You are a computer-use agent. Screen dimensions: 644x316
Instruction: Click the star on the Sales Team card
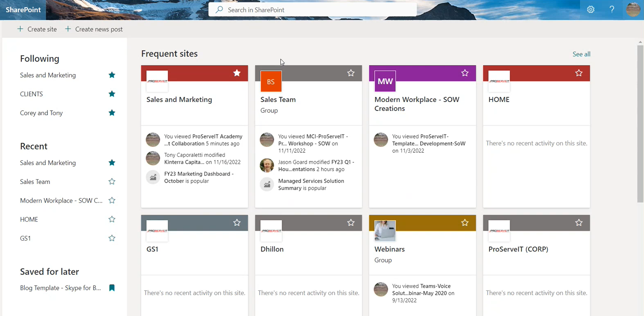click(351, 73)
